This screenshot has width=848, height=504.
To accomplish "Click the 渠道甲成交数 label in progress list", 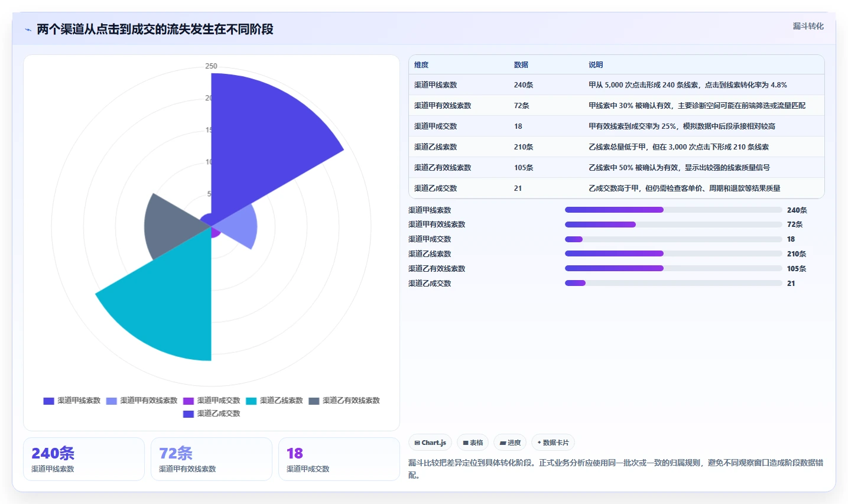I will click(430, 239).
